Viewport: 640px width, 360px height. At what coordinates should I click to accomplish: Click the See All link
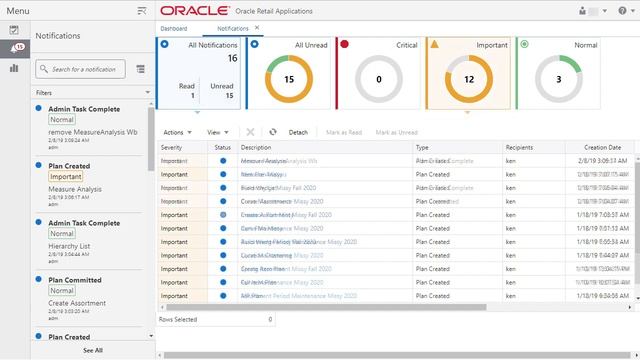pyautogui.click(x=93, y=350)
